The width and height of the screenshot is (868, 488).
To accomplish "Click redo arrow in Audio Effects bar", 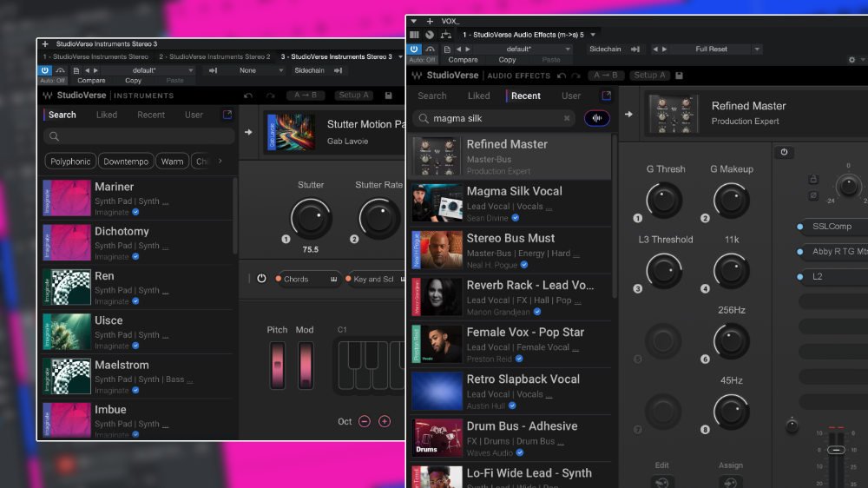I will (x=575, y=76).
